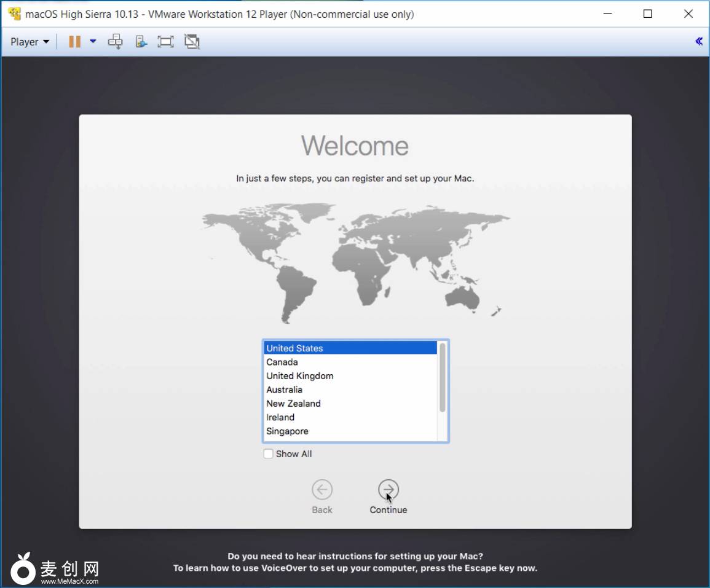Click the VMware window title icon
Screen dimensions: 710x588
coord(14,14)
